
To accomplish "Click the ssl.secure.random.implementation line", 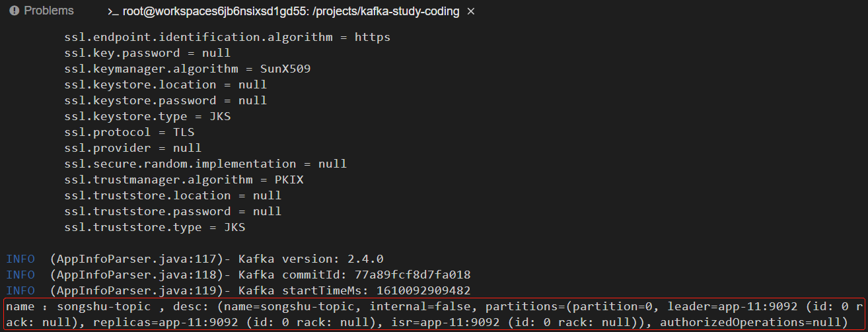I will point(205,164).
